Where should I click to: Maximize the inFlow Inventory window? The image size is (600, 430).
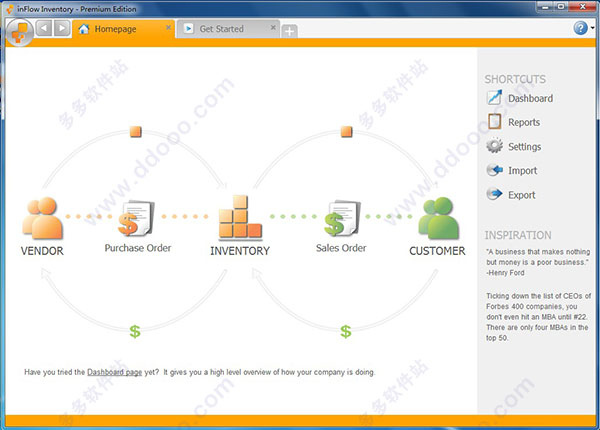coord(561,7)
